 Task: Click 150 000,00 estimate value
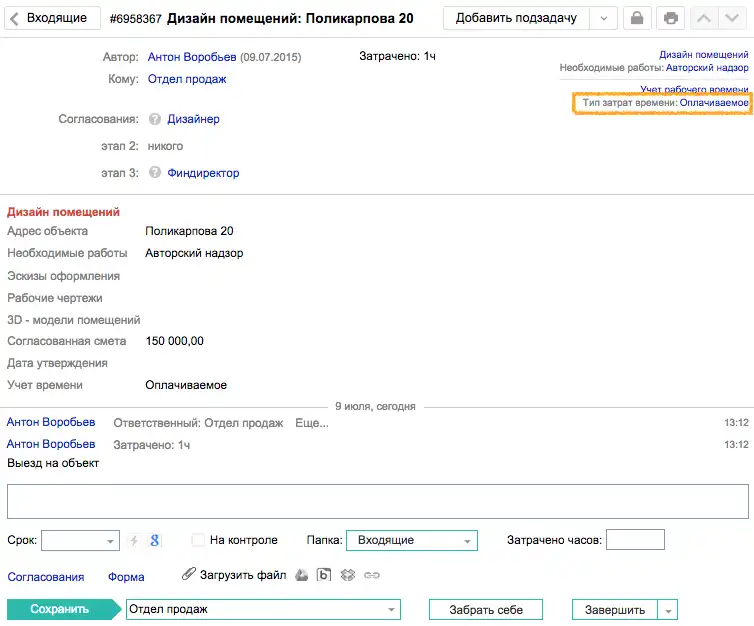175,341
